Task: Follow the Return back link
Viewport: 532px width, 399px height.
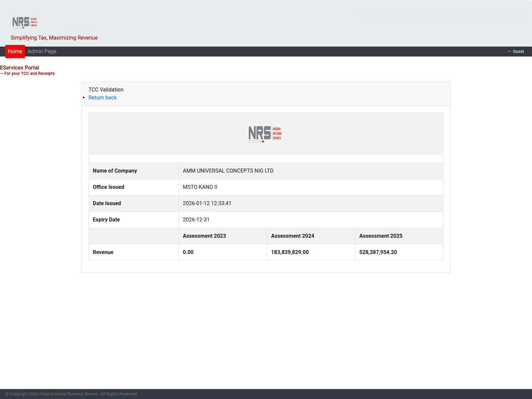Action: coord(102,98)
